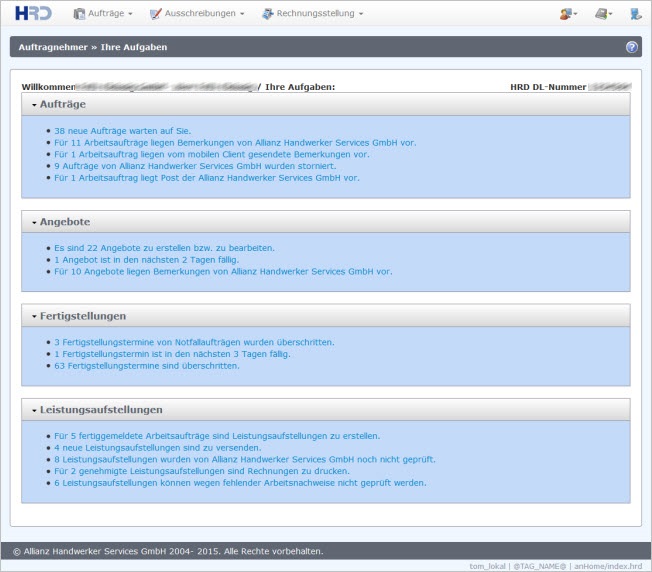Viewport: 652px width, 572px height.
Task: Open 'Es sind 22 Angebote zu erstellen' link
Action: click(x=164, y=248)
